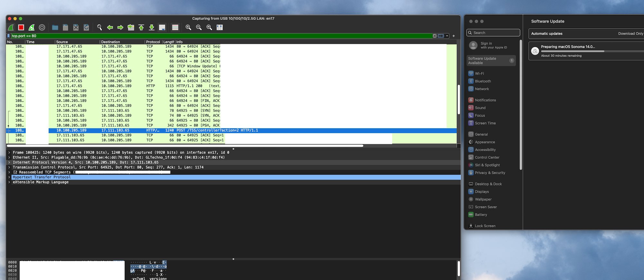Image resolution: width=644 pixels, height=280 pixels.
Task: Click the Find packet magnifier icon
Action: [x=99, y=28]
